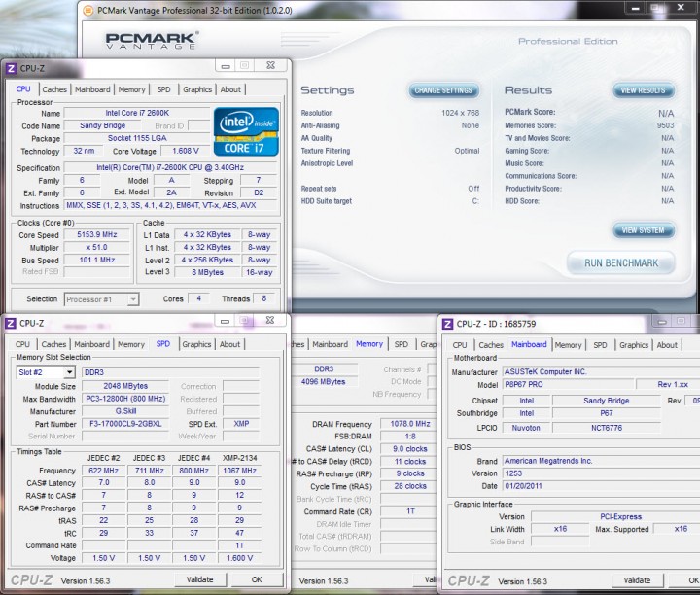Click the Part Number field F3-17000CL9-2GBXL

[125, 424]
